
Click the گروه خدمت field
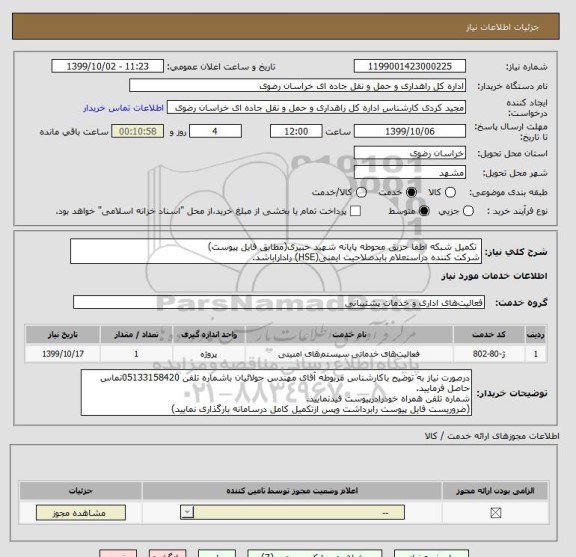pos(279,302)
